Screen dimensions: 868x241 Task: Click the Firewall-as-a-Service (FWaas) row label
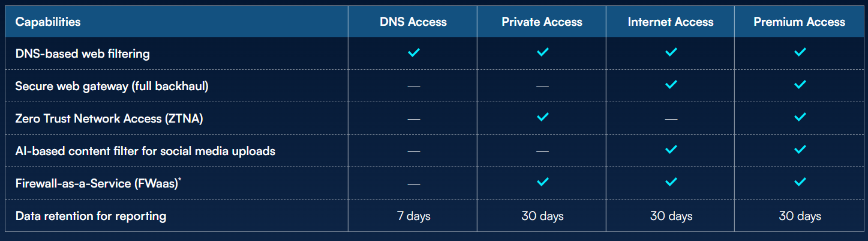pos(98,184)
